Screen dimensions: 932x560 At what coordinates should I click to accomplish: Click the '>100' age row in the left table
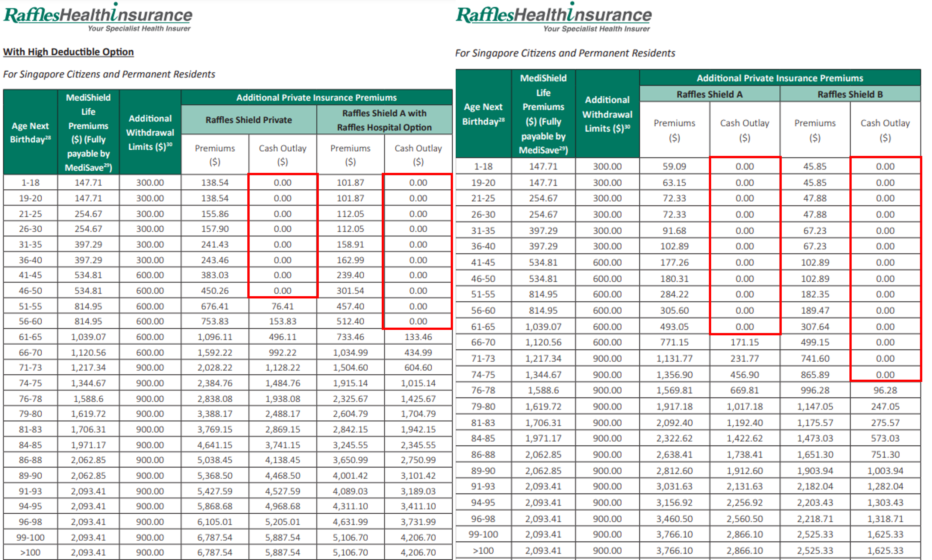tap(30, 552)
